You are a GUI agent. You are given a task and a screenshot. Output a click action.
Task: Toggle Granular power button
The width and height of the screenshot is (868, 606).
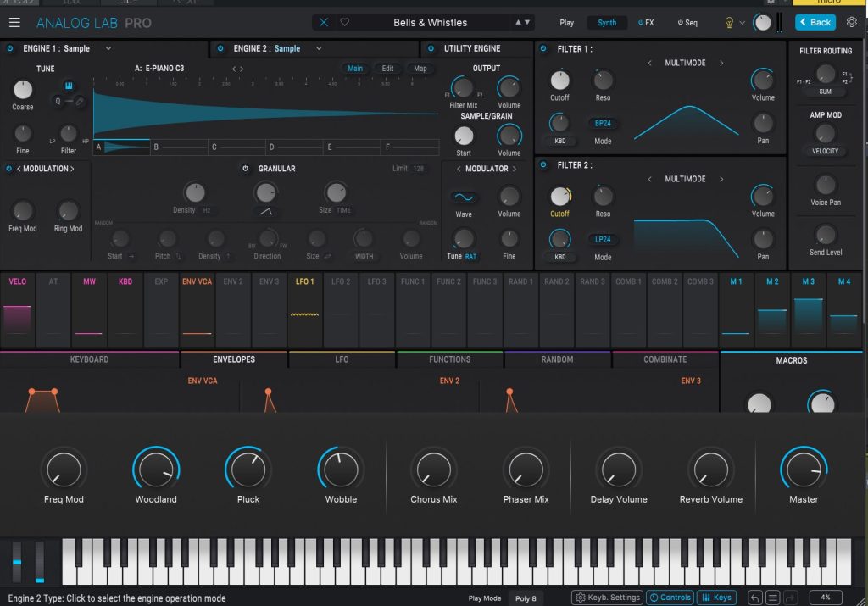point(246,169)
